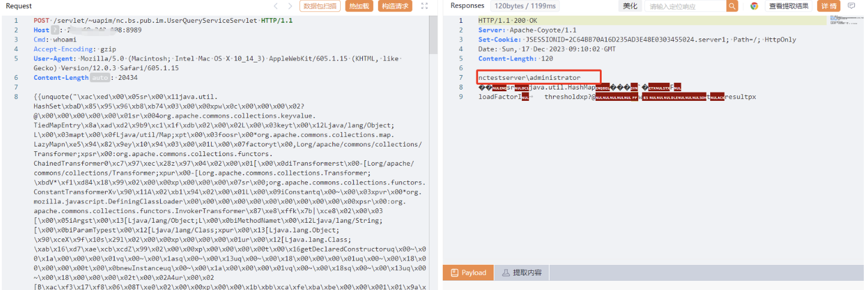Go to the previous request with the left arrow

pyautogui.click(x=275, y=6)
